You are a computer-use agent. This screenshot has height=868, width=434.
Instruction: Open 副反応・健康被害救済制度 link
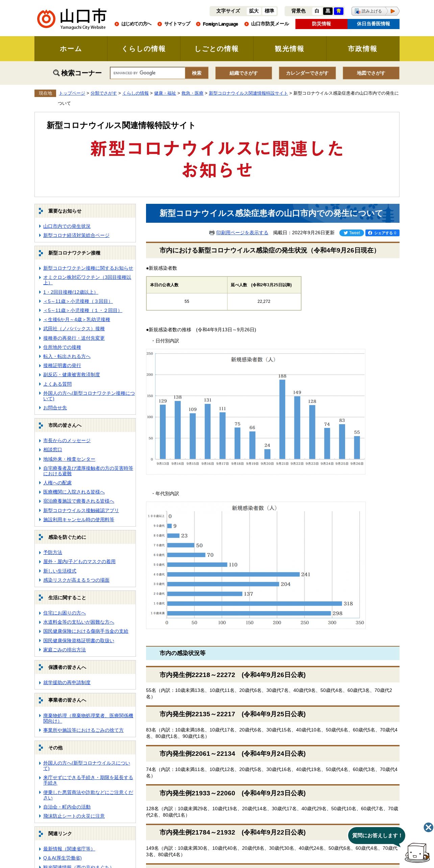click(72, 375)
